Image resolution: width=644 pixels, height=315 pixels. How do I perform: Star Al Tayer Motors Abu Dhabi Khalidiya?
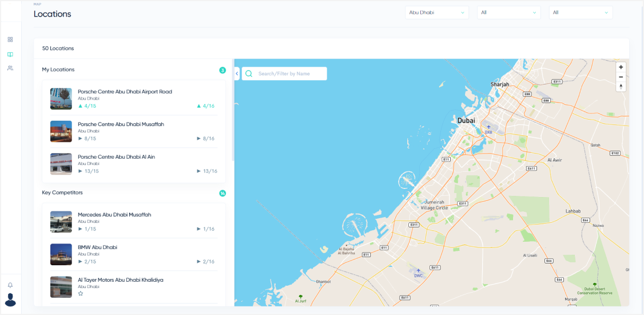point(81,294)
